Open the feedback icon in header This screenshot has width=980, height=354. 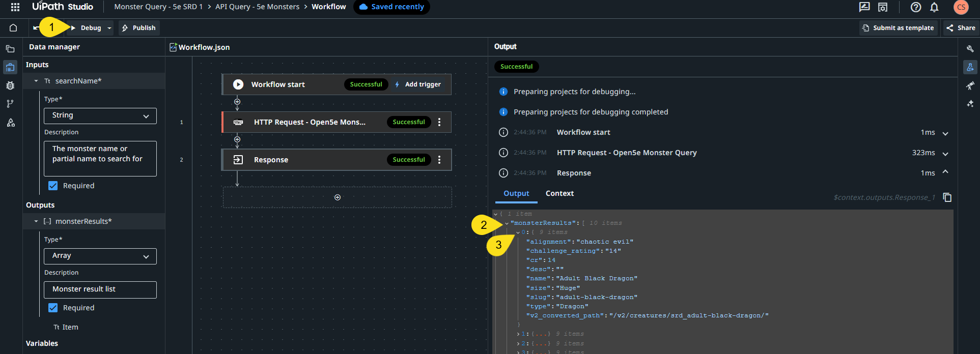tap(864, 7)
